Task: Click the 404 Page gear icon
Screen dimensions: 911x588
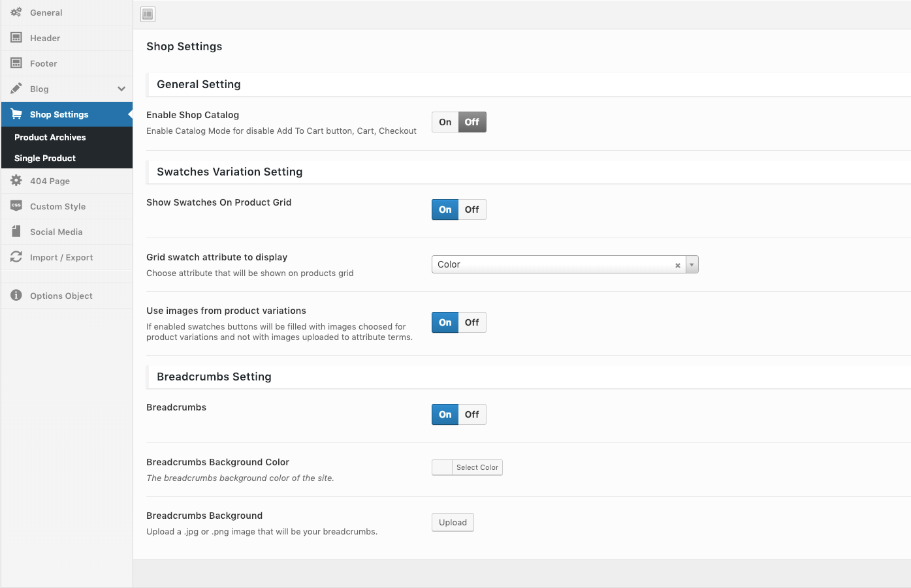Action: [x=16, y=181]
